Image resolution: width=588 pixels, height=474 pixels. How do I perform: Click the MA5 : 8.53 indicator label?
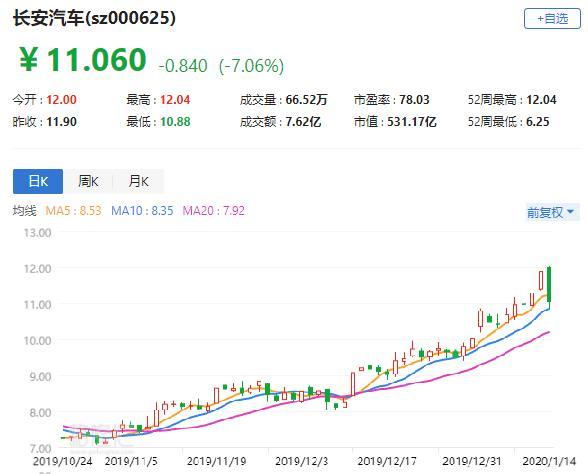73,210
